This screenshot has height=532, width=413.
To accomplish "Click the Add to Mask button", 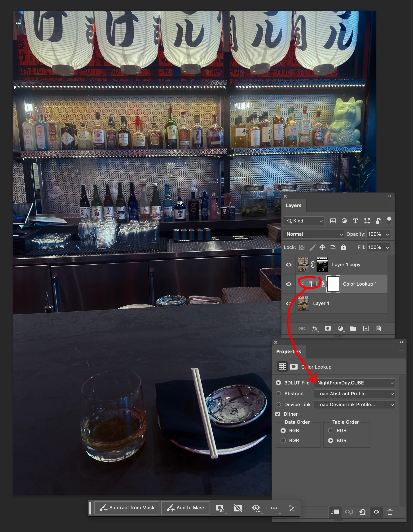I will coord(185,508).
